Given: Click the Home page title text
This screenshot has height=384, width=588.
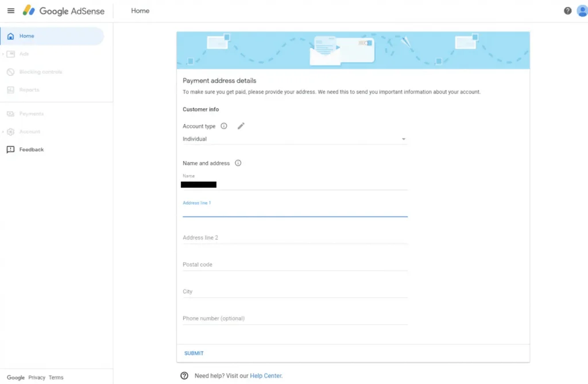Looking at the screenshot, I should 140,11.
